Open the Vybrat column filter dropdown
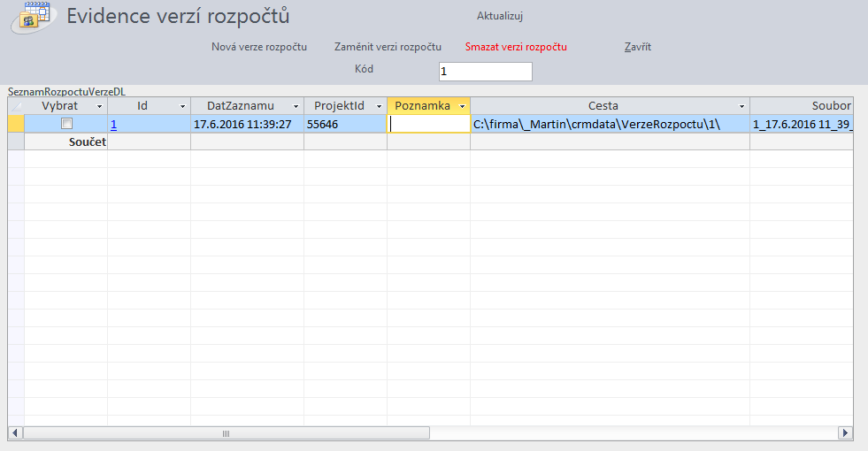Viewport: 868px width, 451px height. [x=98, y=106]
